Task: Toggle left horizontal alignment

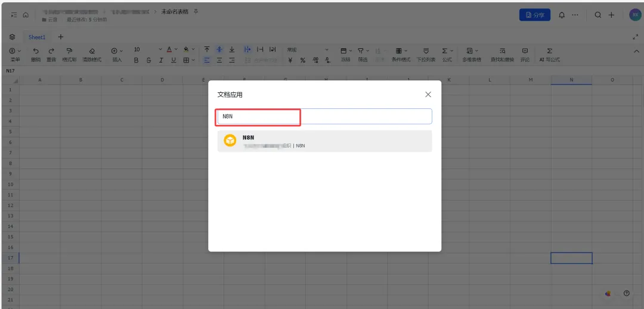Action: coord(207,60)
